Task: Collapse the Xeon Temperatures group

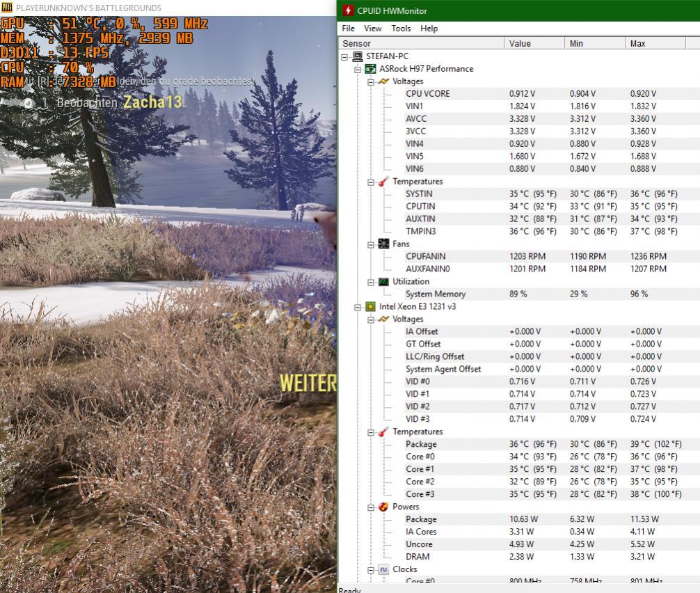Action: click(x=371, y=432)
